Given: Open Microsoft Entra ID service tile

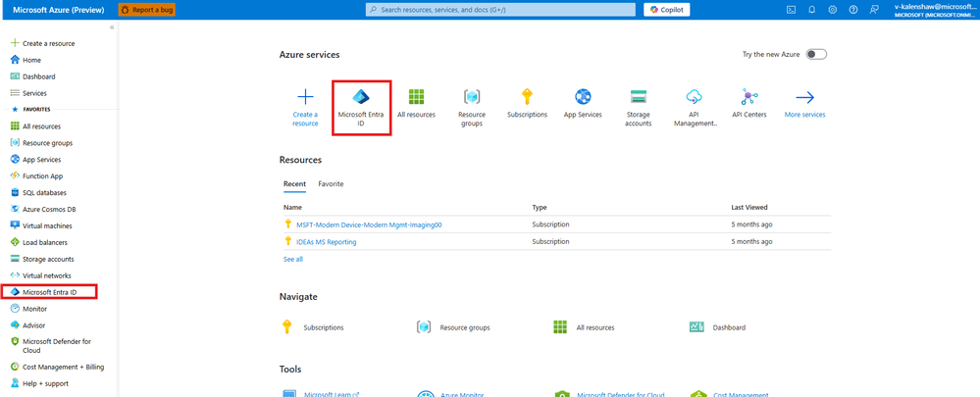Looking at the screenshot, I should pos(361,108).
